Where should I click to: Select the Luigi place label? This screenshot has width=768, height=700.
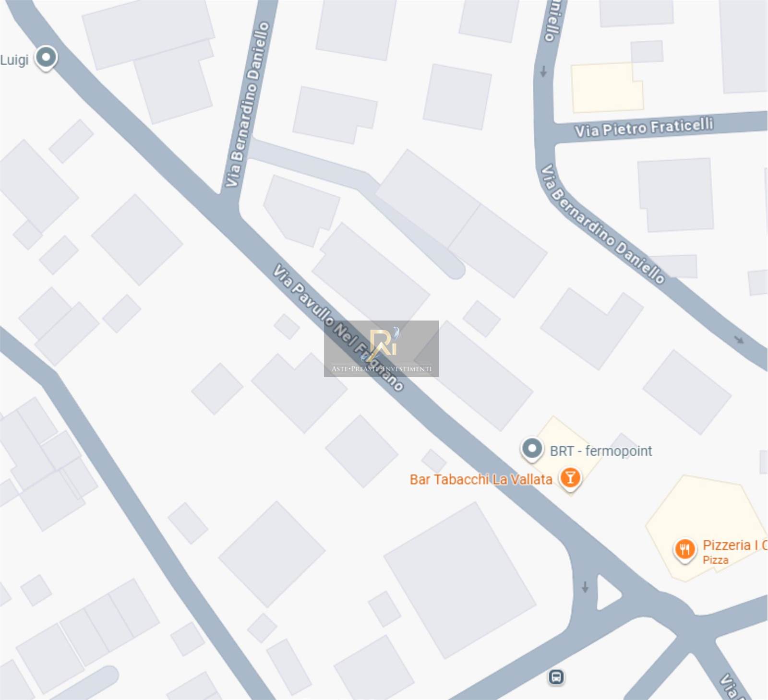(x=14, y=60)
